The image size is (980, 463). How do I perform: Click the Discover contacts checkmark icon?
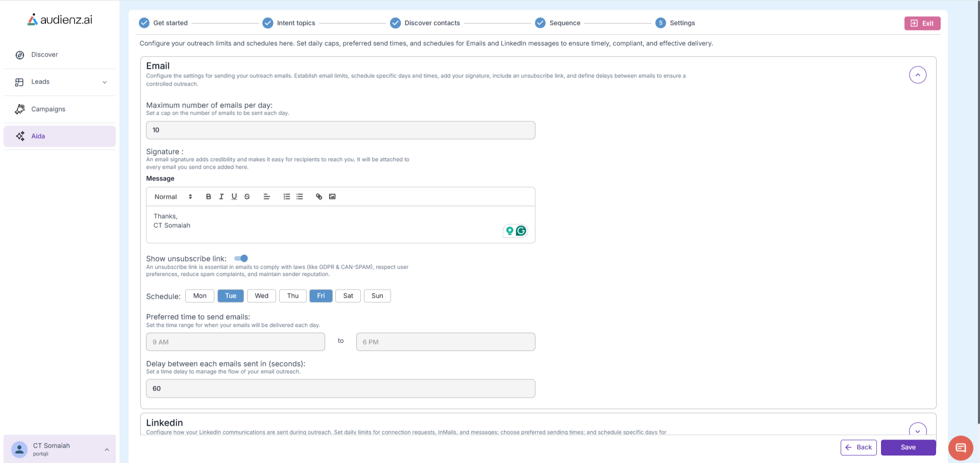click(396, 23)
